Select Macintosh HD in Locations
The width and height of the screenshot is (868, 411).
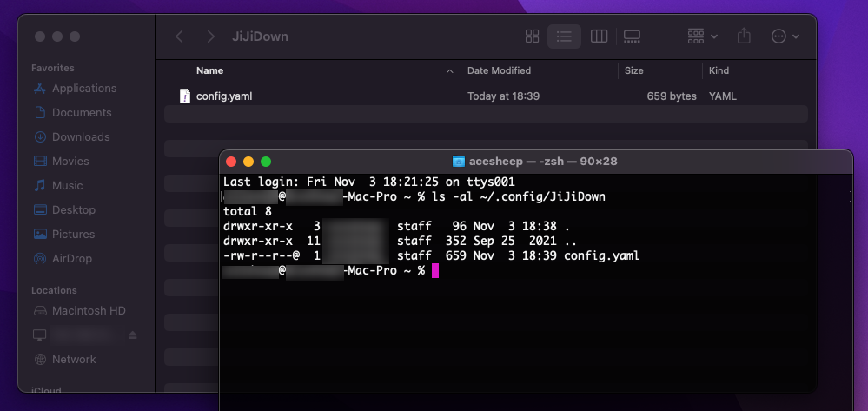89,311
